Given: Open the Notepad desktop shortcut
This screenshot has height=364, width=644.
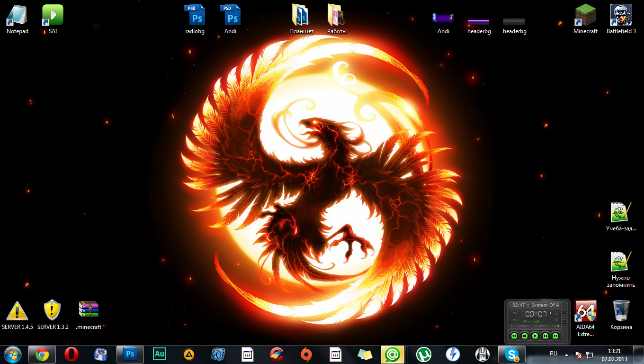Looking at the screenshot, I should pyautogui.click(x=17, y=19).
